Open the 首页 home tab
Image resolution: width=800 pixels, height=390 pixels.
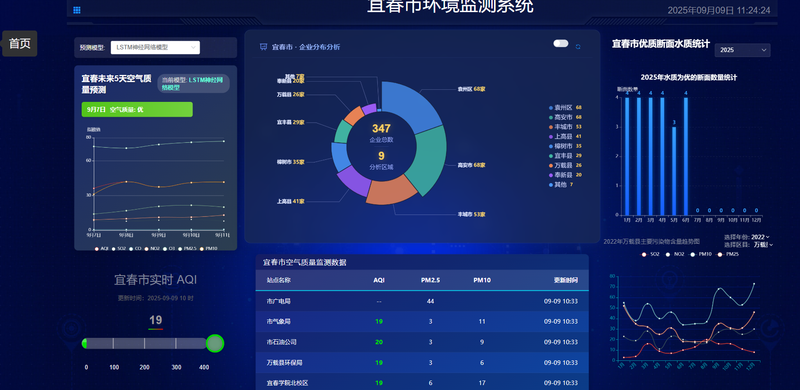[x=20, y=44]
